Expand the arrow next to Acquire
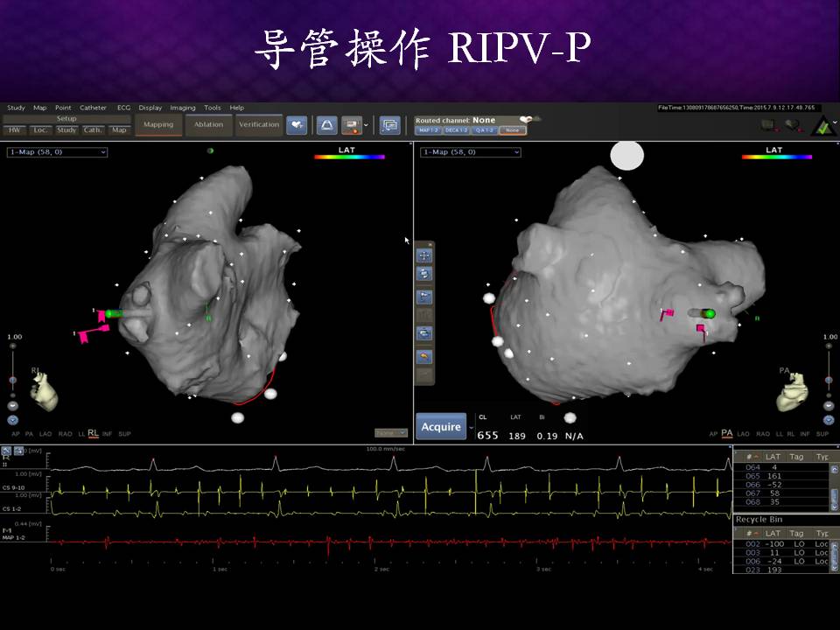The width and height of the screenshot is (840, 630). (x=472, y=427)
